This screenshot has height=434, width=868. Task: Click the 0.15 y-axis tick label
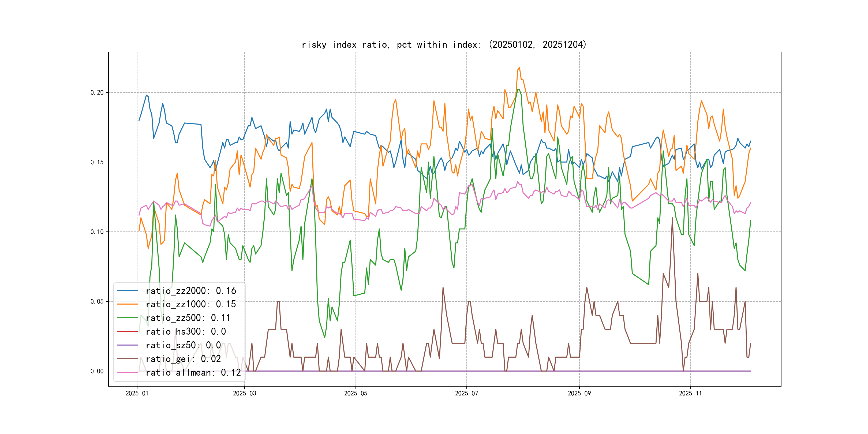click(x=97, y=162)
